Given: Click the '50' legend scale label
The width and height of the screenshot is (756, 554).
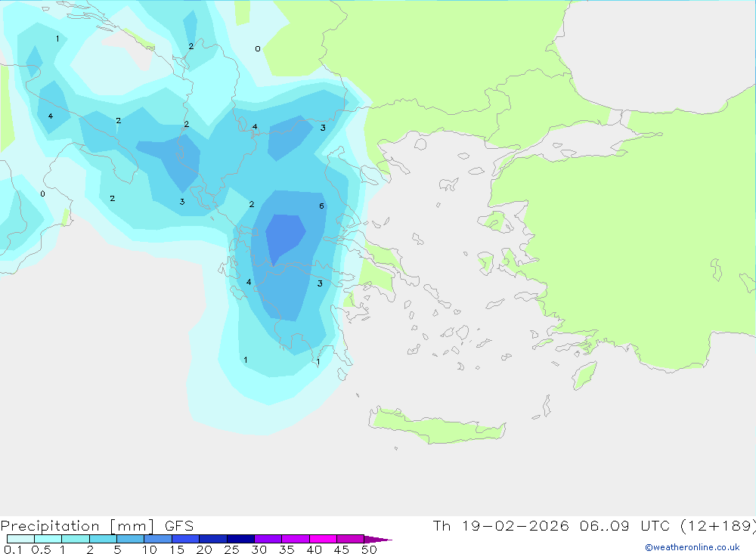Looking at the screenshot, I should point(369,549).
